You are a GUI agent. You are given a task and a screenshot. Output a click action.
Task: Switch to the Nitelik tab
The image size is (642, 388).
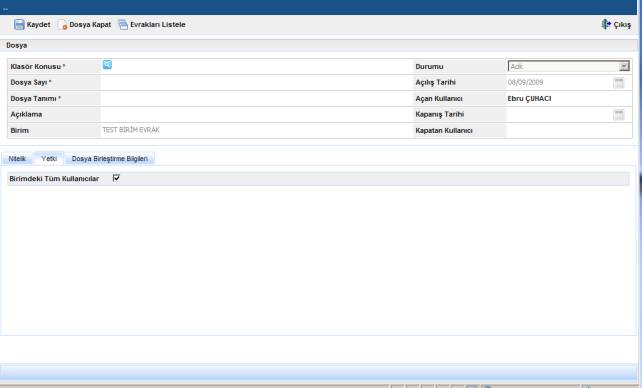click(x=17, y=159)
